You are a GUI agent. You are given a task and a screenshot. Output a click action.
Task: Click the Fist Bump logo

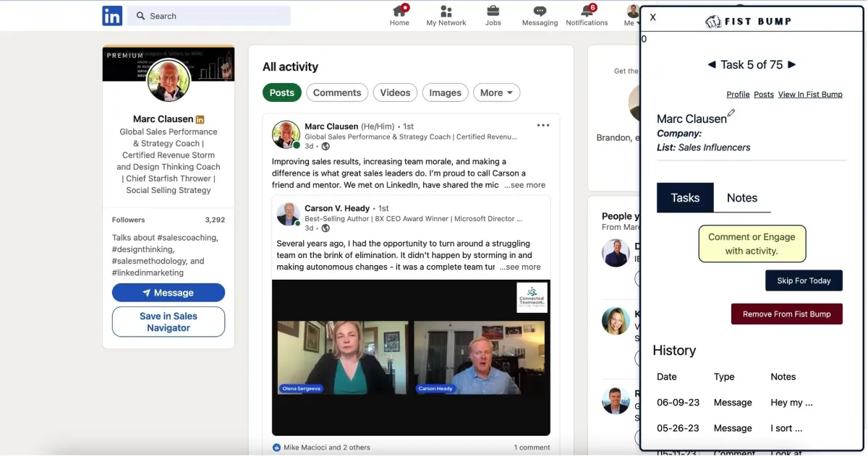coord(749,21)
